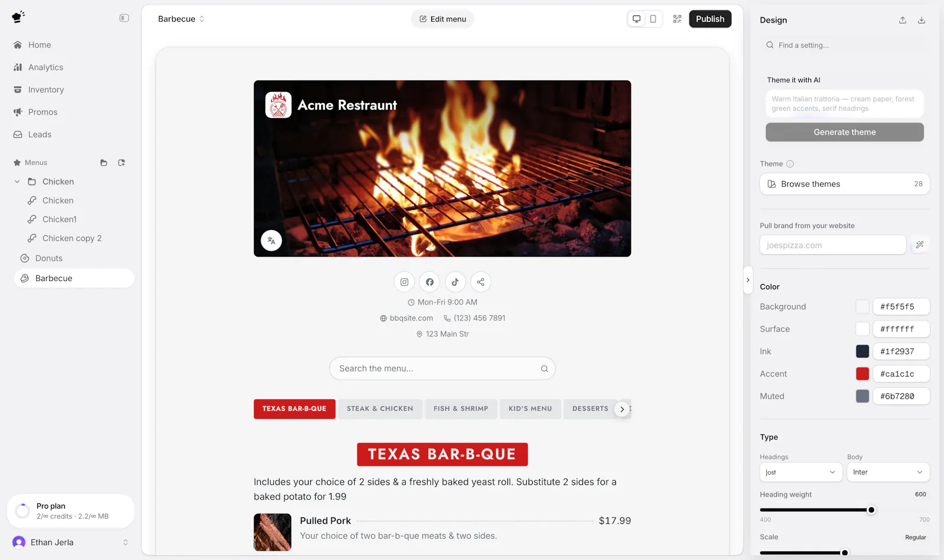Collapse the Chicken folder chevron
The image size is (944, 560).
pos(17,182)
